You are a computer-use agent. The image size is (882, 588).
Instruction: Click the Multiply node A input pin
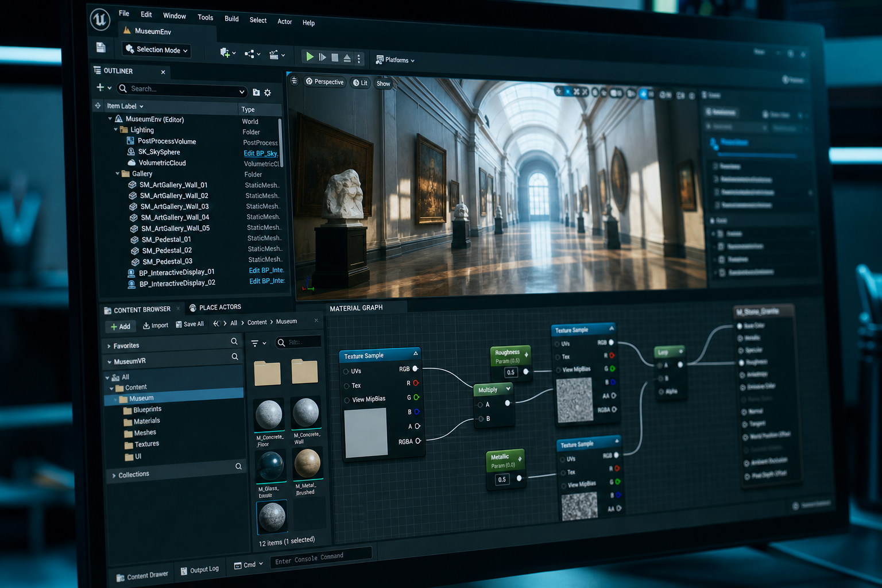click(480, 405)
